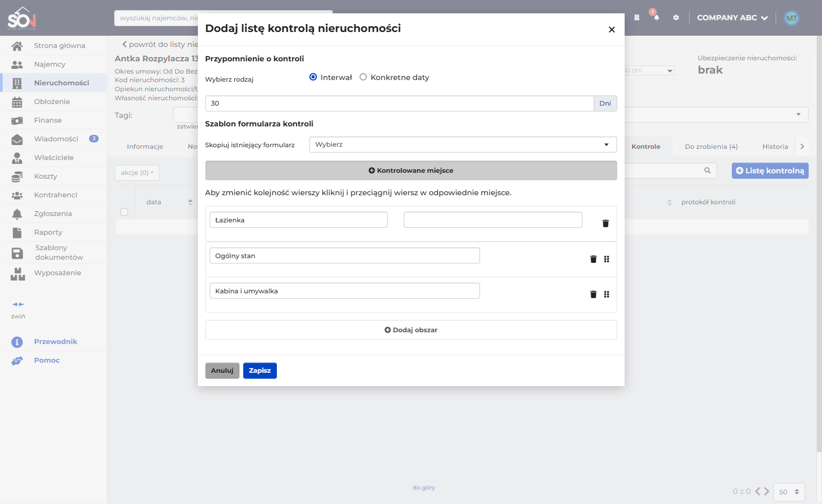Image resolution: width=822 pixels, height=504 pixels.
Task: Close the Dodaj listę kontrolną dialog
Action: (x=612, y=30)
